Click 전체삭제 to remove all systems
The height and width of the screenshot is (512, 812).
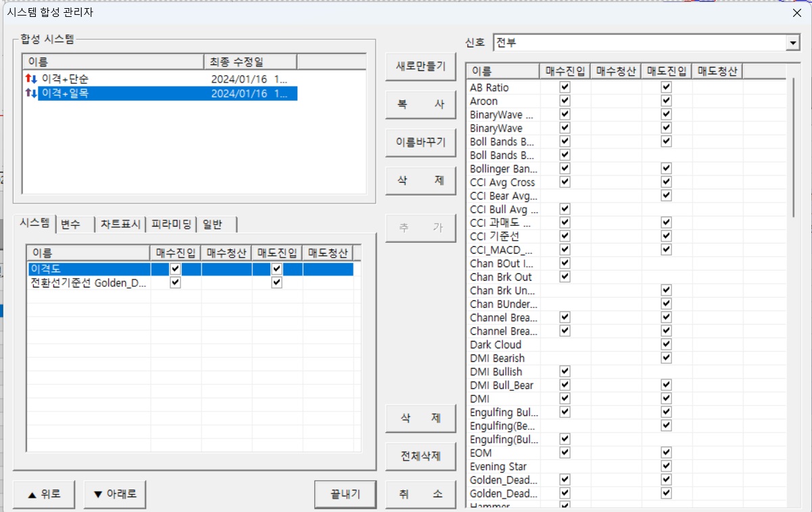421,456
